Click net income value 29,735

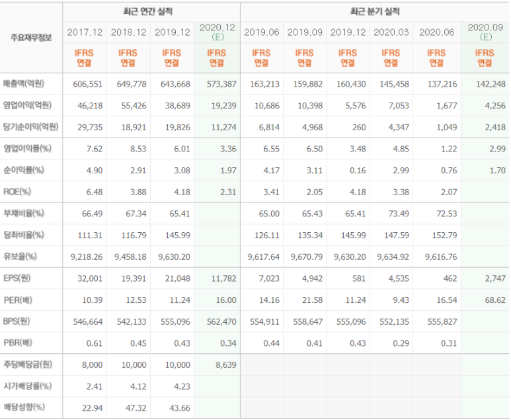click(90, 127)
